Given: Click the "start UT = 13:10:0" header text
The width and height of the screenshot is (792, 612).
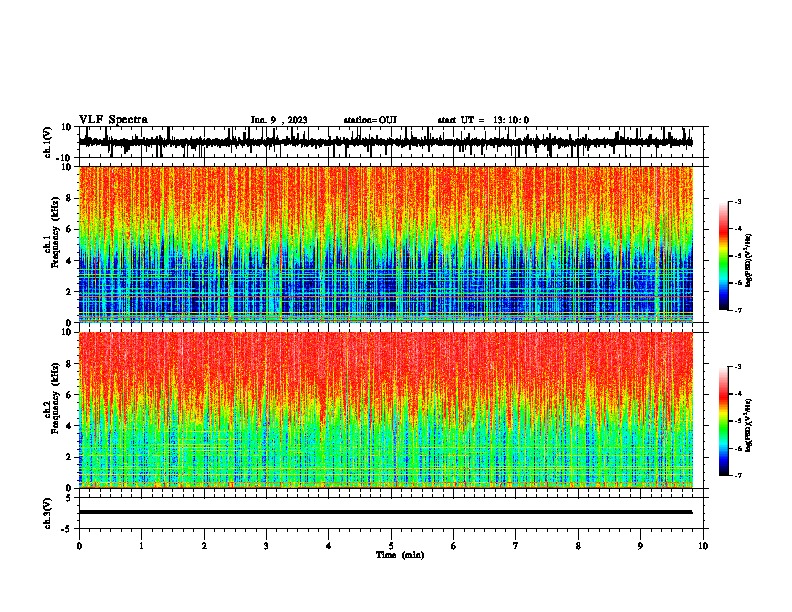Looking at the screenshot, I should pyautogui.click(x=483, y=120).
